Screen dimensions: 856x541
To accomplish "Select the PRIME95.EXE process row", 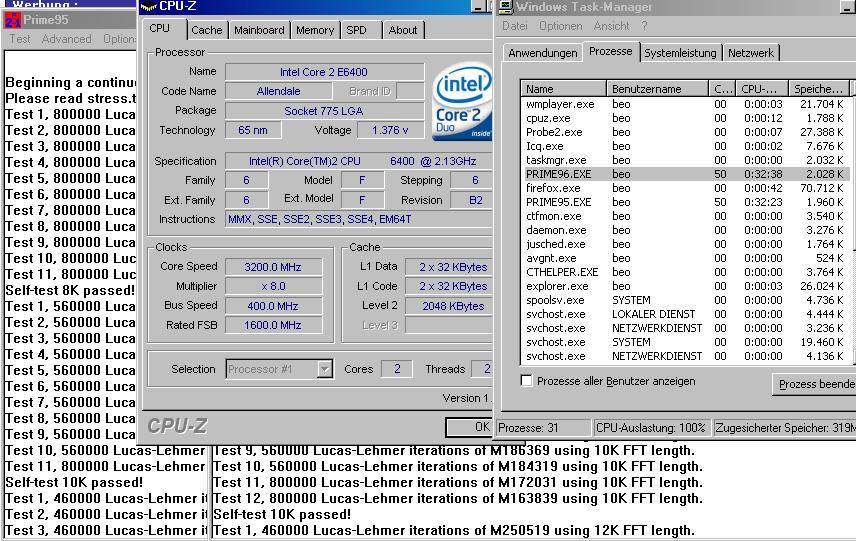I will [x=685, y=202].
